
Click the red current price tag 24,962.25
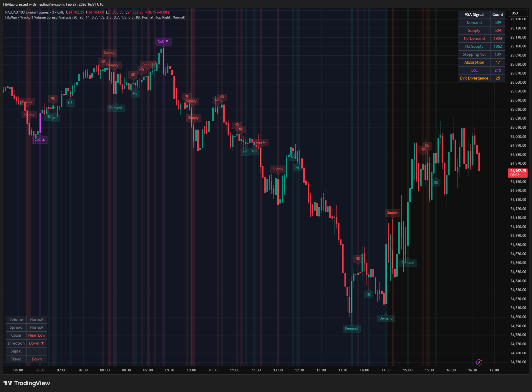pos(518,172)
